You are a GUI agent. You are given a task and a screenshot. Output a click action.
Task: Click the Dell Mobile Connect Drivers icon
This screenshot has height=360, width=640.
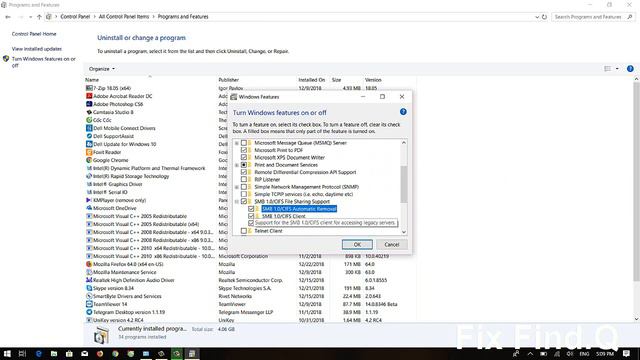[89, 128]
